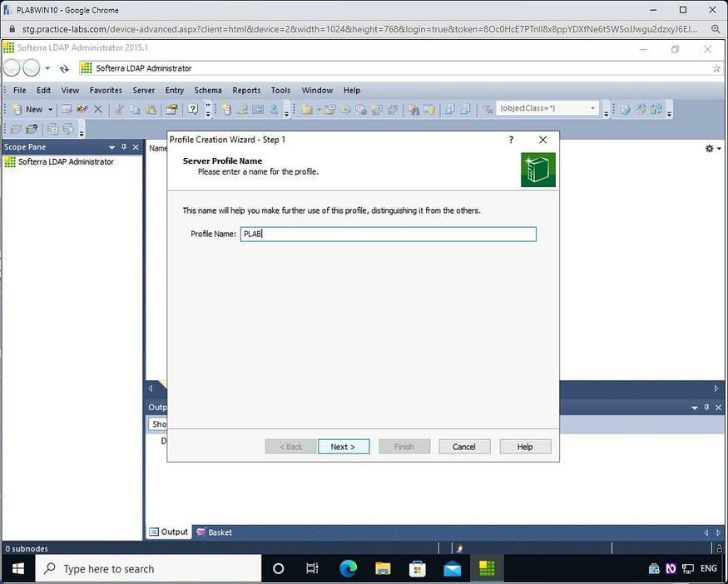This screenshot has height=584, width=728.
Task: Click the Refresh arrows icon near address bar
Action: point(64,69)
